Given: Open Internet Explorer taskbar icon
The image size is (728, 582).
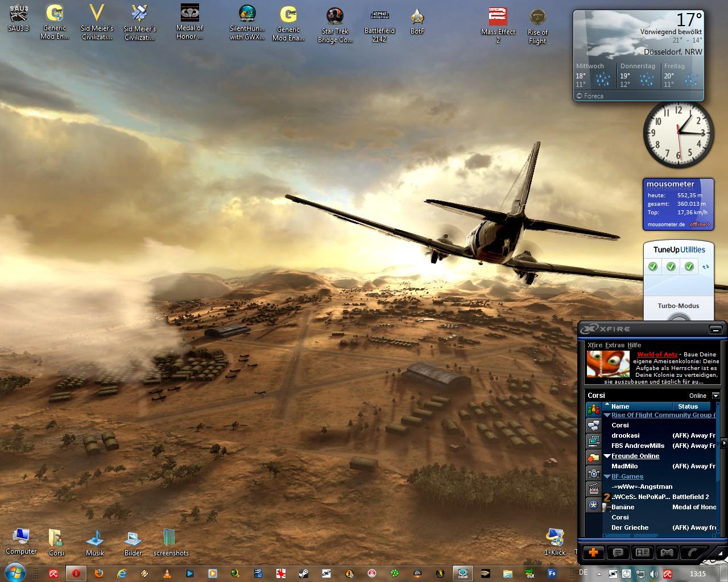Looking at the screenshot, I should (x=122, y=573).
